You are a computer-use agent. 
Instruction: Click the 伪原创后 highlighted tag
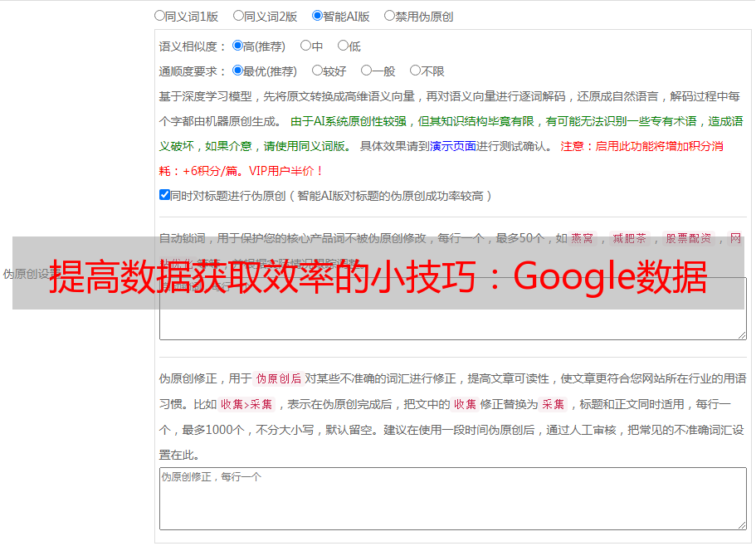click(279, 378)
